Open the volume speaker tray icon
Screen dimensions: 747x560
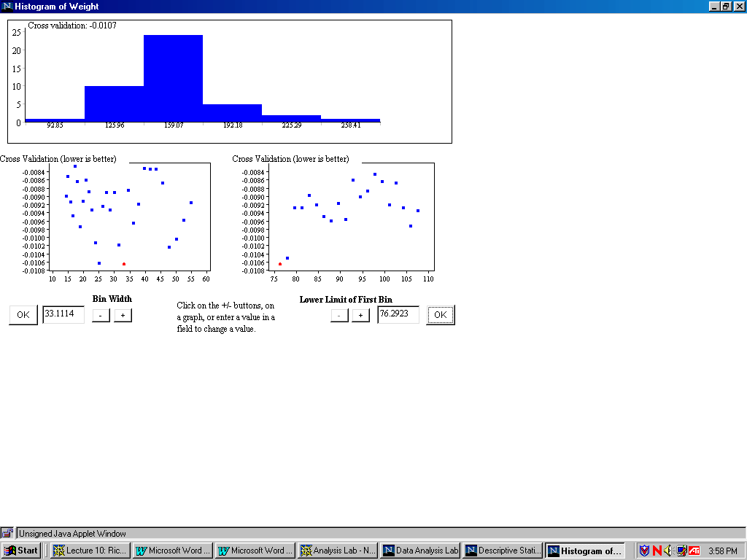pos(667,551)
